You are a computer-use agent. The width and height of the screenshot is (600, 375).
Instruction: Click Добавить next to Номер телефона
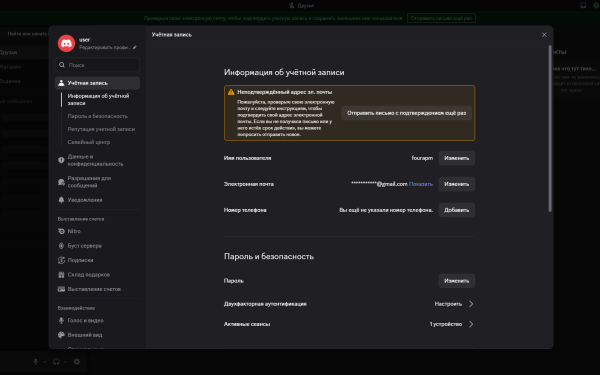[x=457, y=210]
